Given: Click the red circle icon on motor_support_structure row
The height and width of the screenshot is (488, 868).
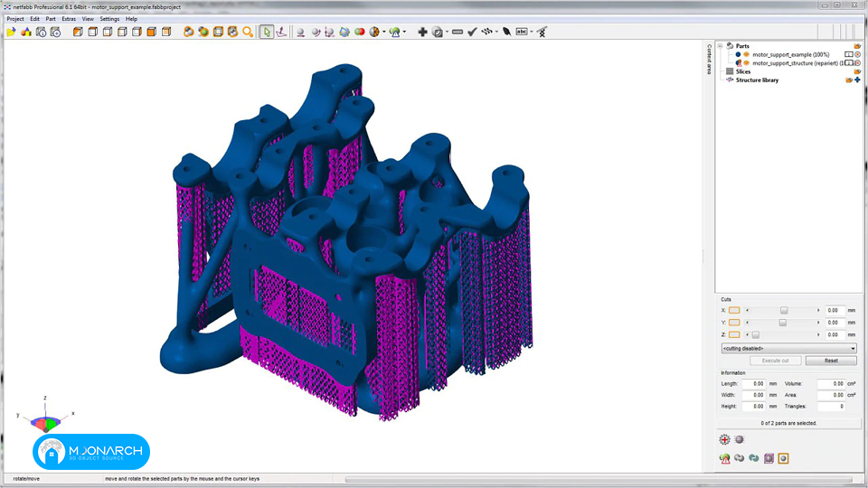Looking at the screenshot, I should (x=857, y=63).
